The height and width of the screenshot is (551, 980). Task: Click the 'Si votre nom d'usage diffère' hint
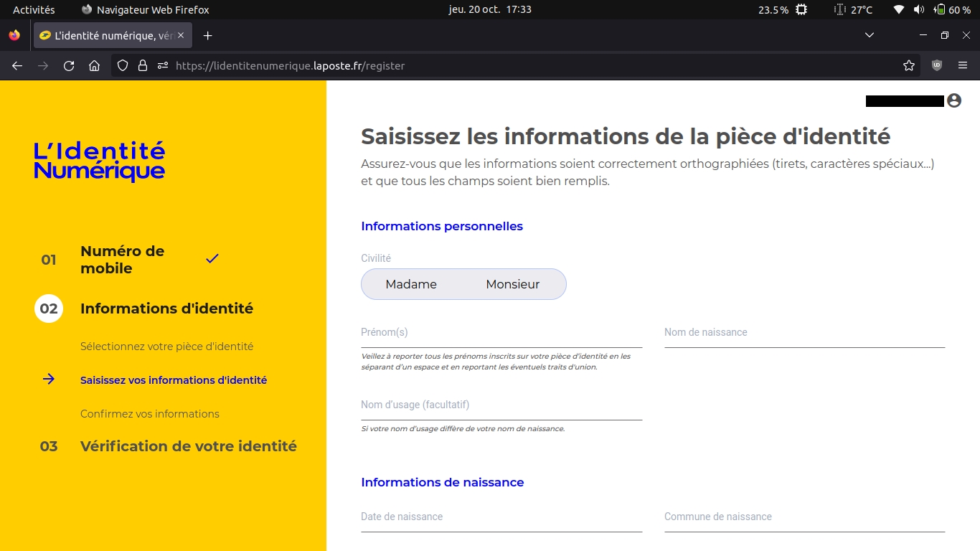[463, 429]
